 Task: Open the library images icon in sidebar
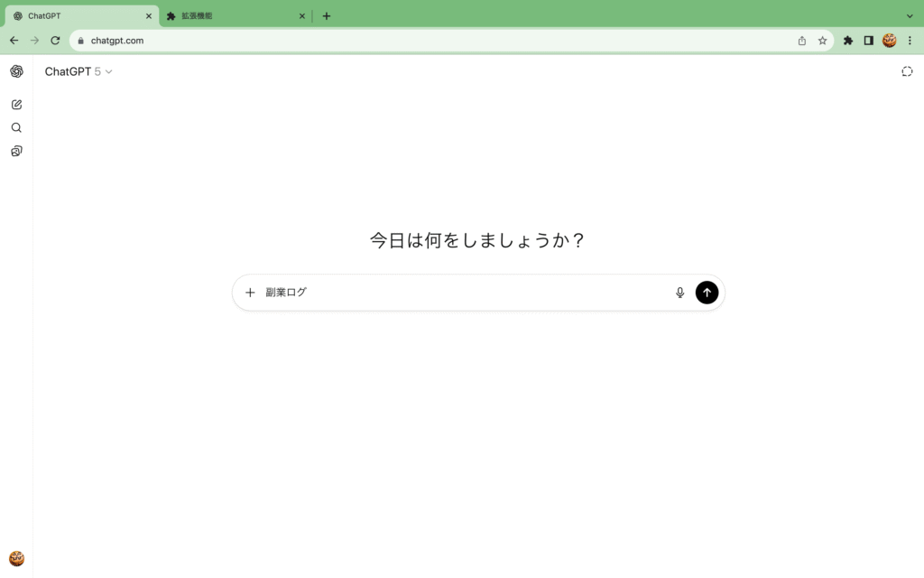pyautogui.click(x=16, y=151)
